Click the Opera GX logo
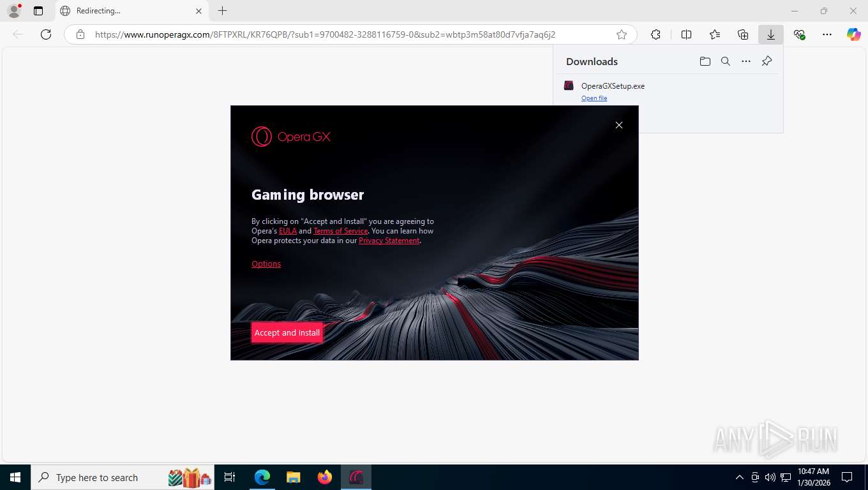Screen dimensions: 868x490 click(291, 137)
